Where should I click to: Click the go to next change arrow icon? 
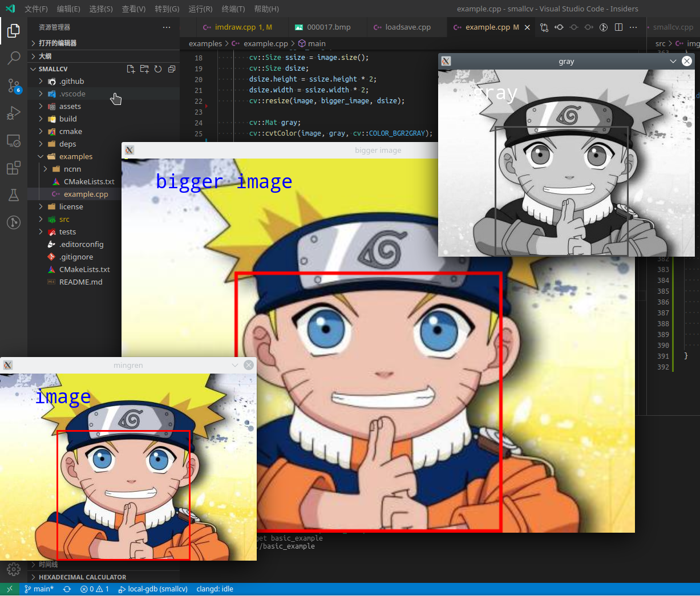coord(589,27)
